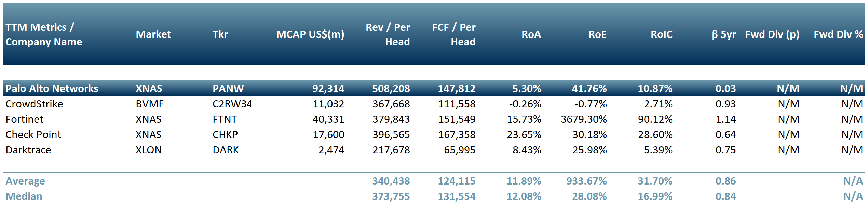Click the XLON market cell

click(x=149, y=150)
